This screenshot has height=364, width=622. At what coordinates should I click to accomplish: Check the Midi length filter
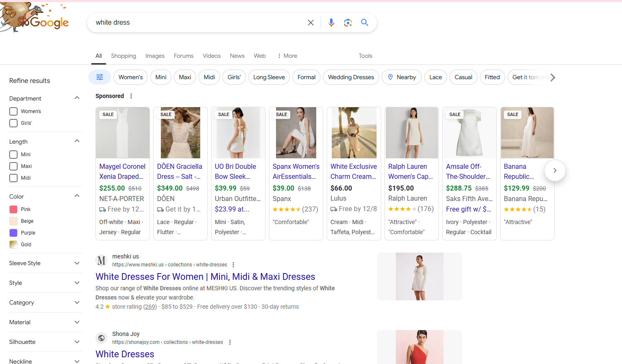(13, 178)
